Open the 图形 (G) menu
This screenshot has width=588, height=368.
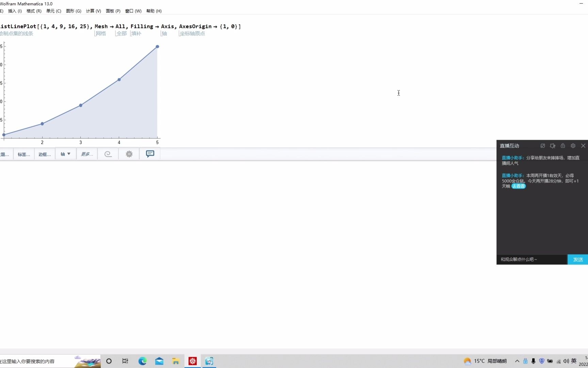(x=73, y=11)
